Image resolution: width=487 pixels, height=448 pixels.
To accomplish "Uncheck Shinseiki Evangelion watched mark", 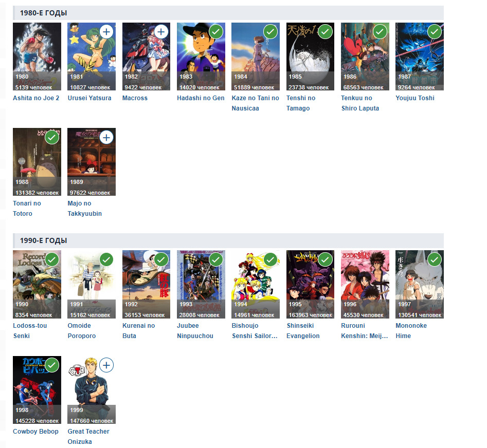I will pos(325,259).
